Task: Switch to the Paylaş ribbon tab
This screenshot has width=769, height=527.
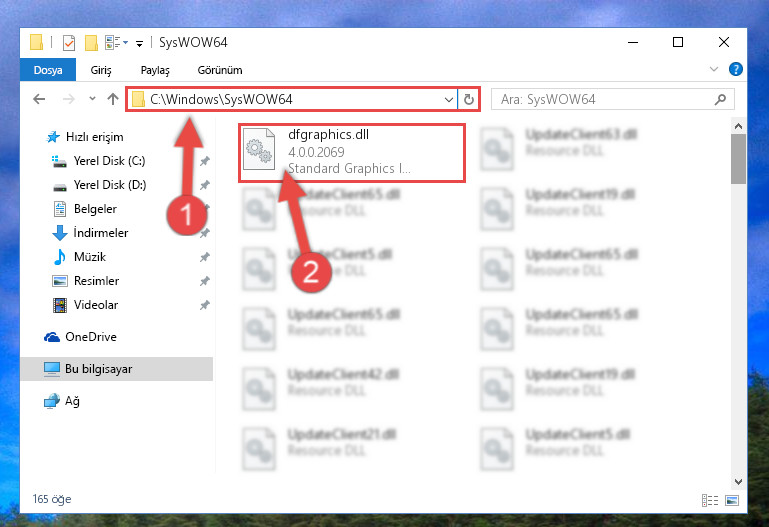Action: [155, 70]
